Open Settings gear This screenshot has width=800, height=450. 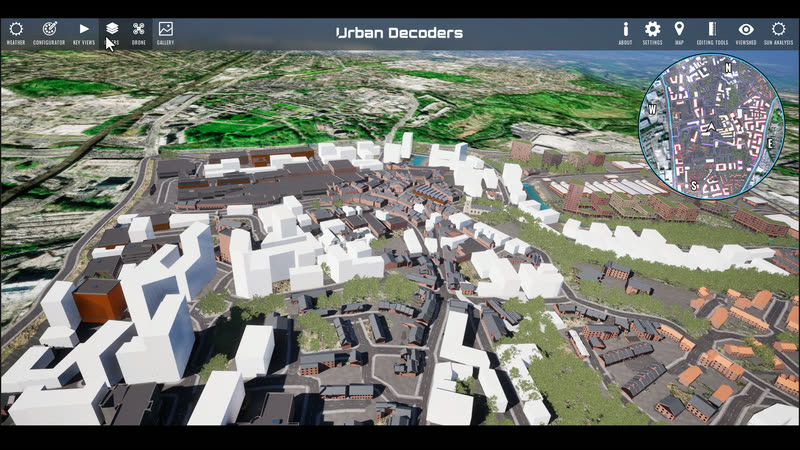(x=652, y=34)
